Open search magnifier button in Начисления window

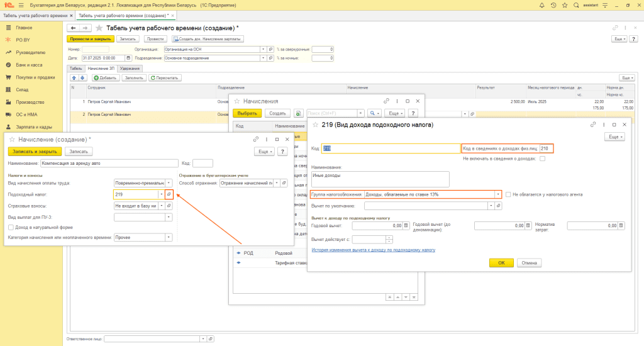[375, 113]
